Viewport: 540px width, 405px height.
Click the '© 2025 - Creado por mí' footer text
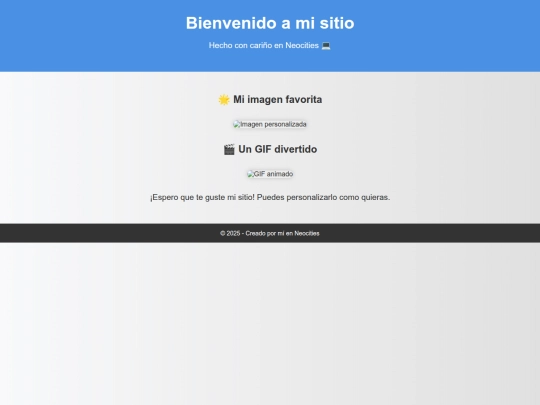(270, 233)
